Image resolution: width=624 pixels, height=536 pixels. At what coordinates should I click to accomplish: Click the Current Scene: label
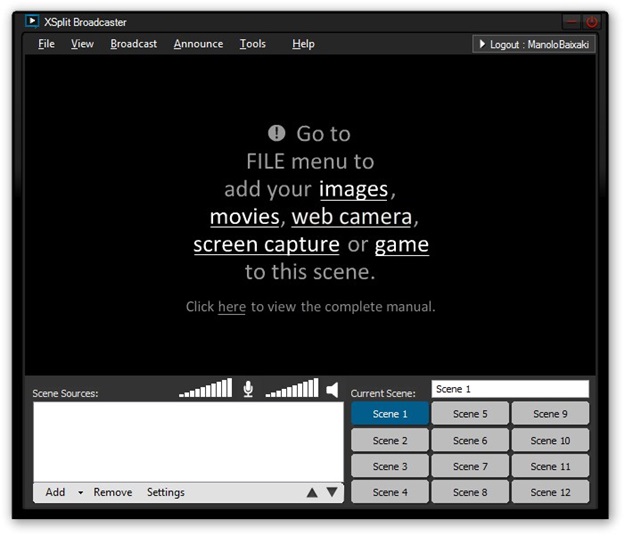[x=383, y=393]
